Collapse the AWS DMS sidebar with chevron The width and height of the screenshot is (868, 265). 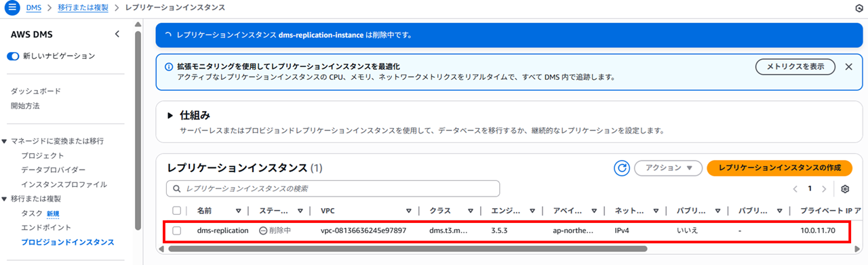point(117,34)
